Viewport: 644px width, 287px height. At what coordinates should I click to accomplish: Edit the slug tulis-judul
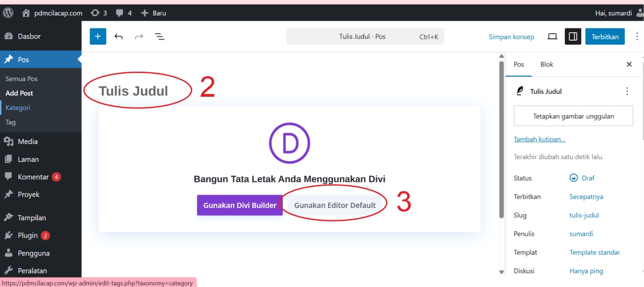tap(584, 215)
